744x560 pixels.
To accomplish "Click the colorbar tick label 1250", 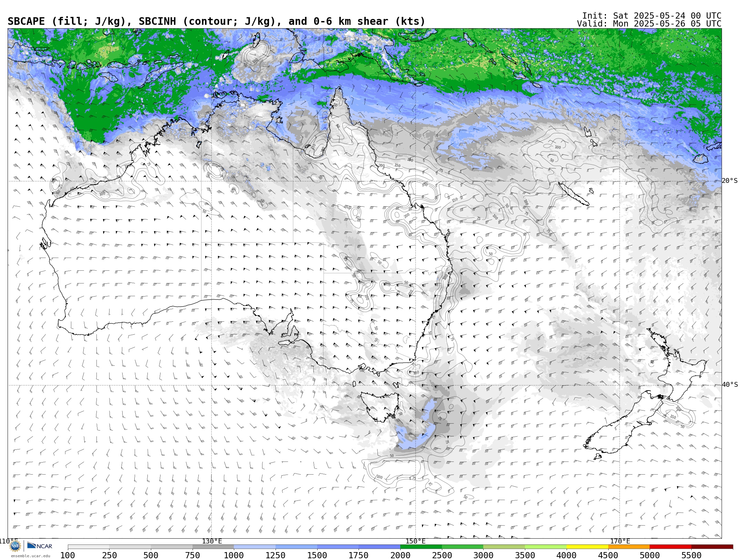I will point(276,556).
